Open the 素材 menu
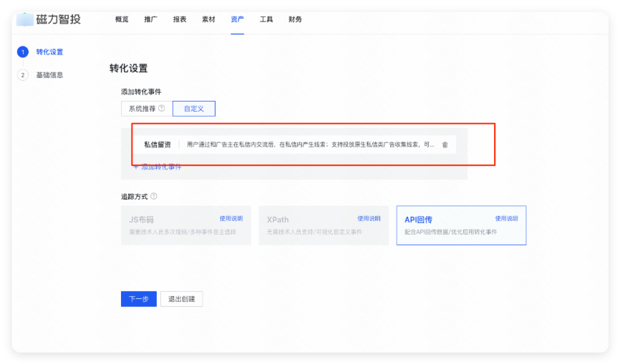The height and width of the screenshot is (364, 620). 208,19
